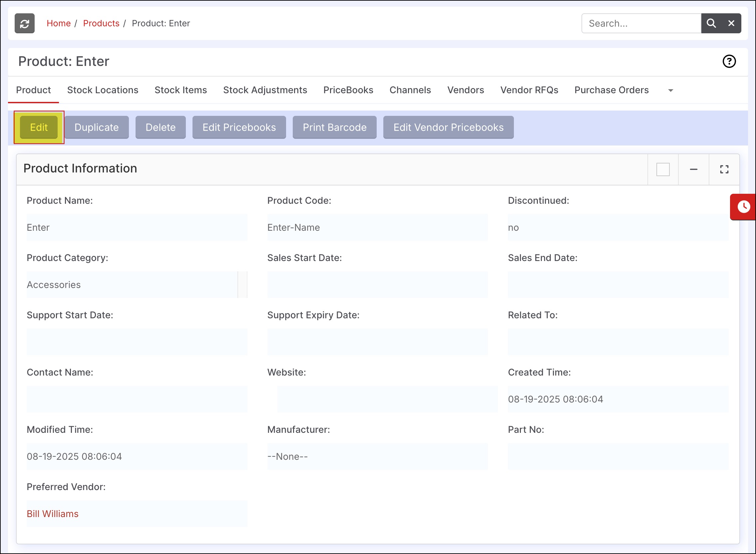Image resolution: width=756 pixels, height=554 pixels.
Task: Click the refresh icon button
Action: [x=25, y=23]
